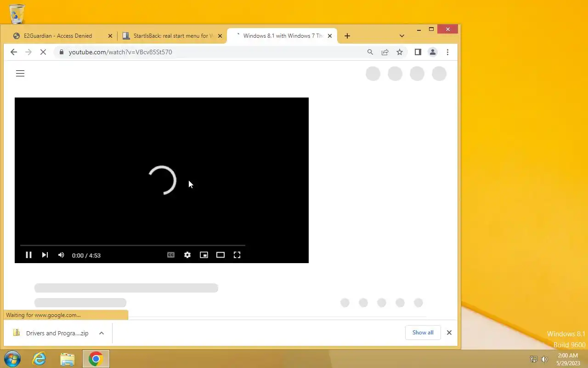Screen dimensions: 588x368
Task: Close the E2Guardian tab
Action: pyautogui.click(x=110, y=36)
